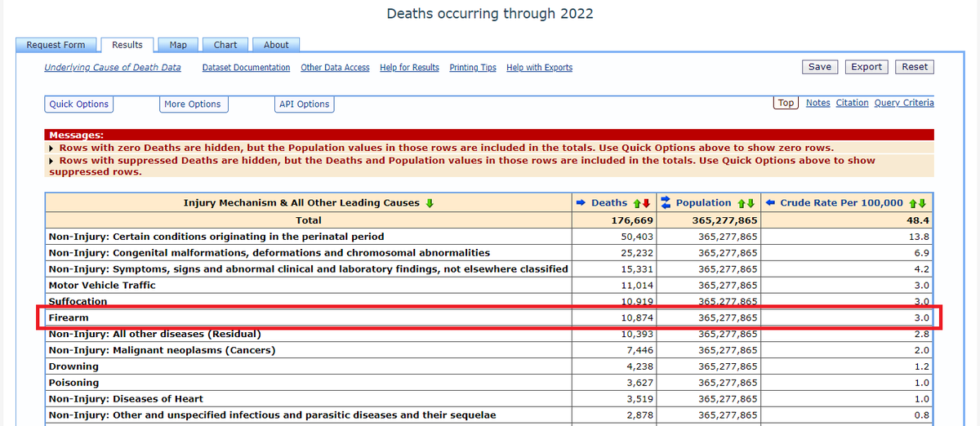
Task: Click the Export button
Action: [x=866, y=67]
